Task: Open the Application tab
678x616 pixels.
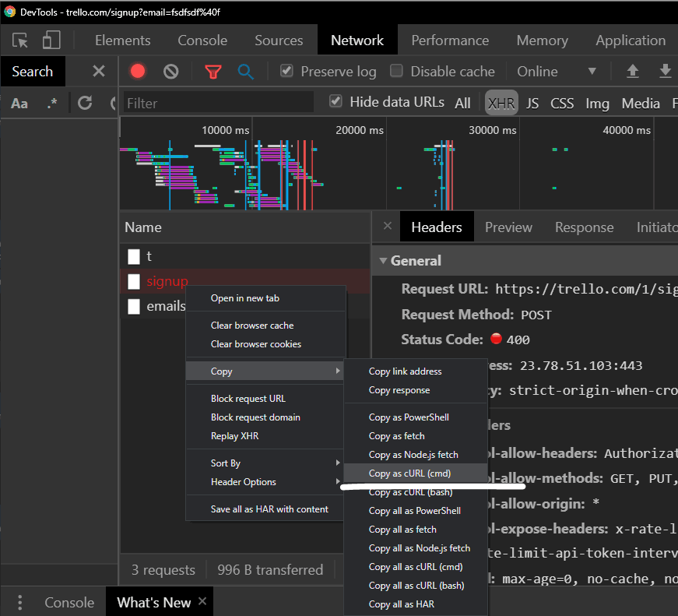Action: coord(631,40)
